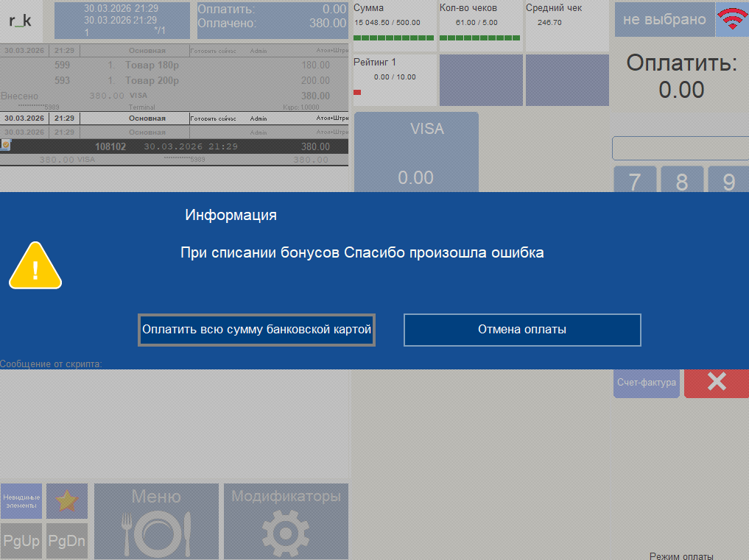The height and width of the screenshot is (560, 749).
Task: Click the r_k logo tile
Action: pos(21,21)
